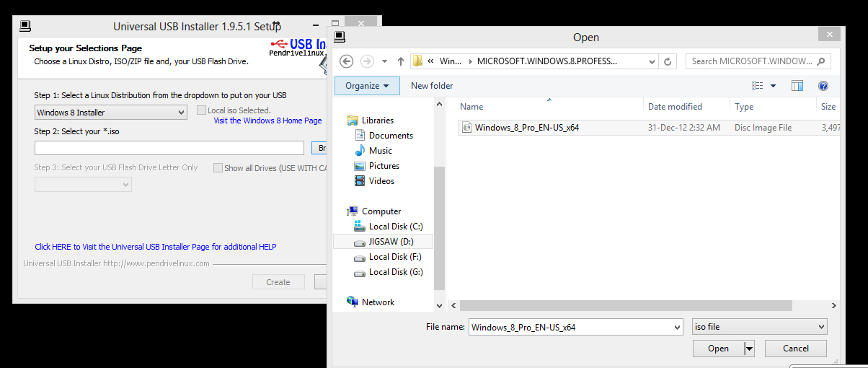Image resolution: width=868 pixels, height=368 pixels.
Task: Create a New folder
Action: 432,86
